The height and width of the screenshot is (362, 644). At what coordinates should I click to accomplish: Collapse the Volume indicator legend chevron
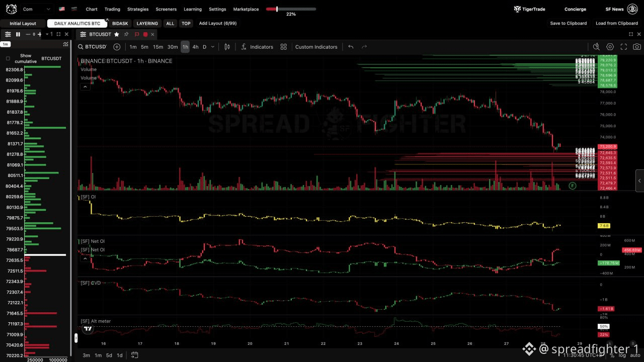85,86
